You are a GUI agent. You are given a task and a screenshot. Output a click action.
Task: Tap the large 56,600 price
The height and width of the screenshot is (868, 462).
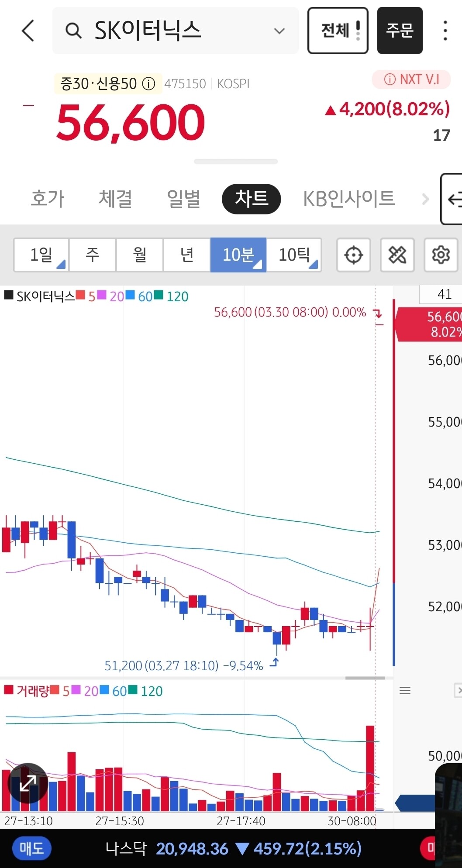(131, 123)
